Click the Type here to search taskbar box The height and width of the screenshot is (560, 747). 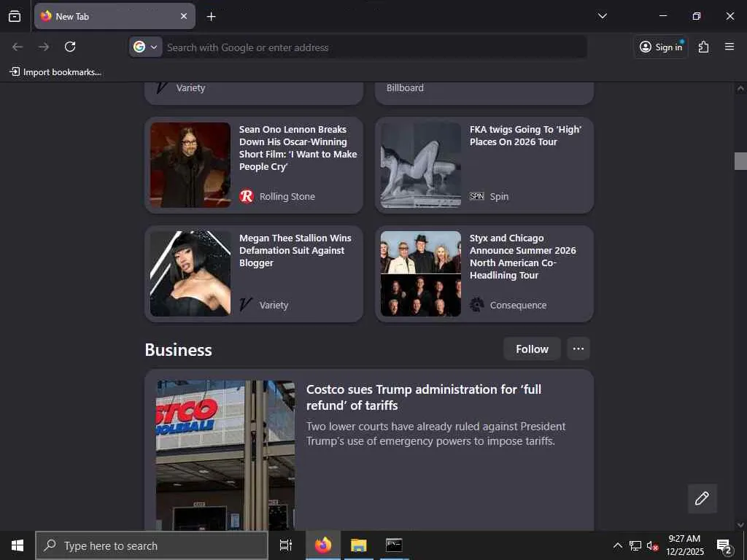152,545
